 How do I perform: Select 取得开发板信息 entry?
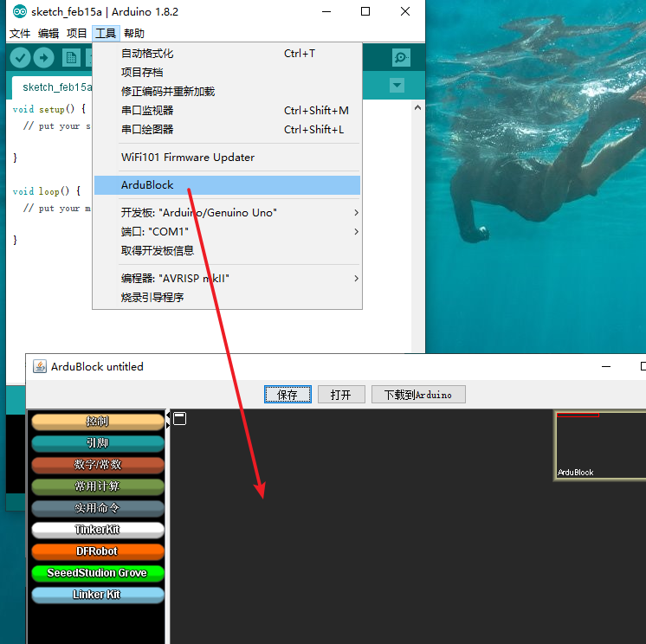pos(227,251)
